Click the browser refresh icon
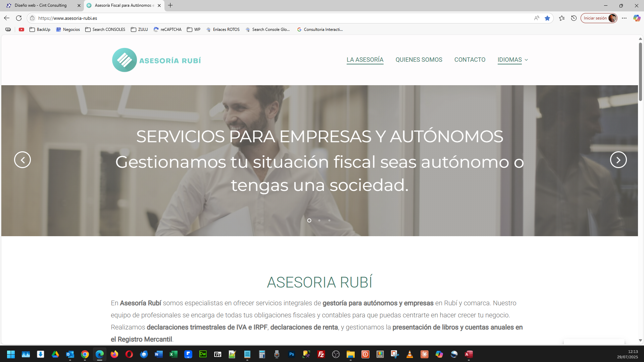This screenshot has height=362, width=644. tap(19, 18)
